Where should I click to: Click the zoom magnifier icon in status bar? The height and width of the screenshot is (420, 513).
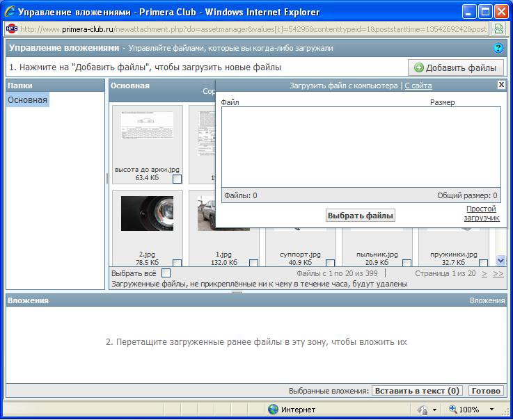[453, 409]
